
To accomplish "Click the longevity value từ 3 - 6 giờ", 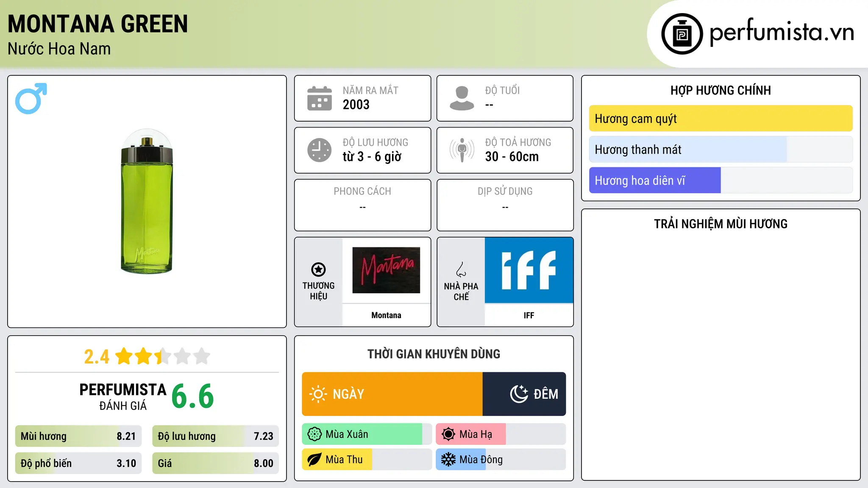I will coord(372,157).
